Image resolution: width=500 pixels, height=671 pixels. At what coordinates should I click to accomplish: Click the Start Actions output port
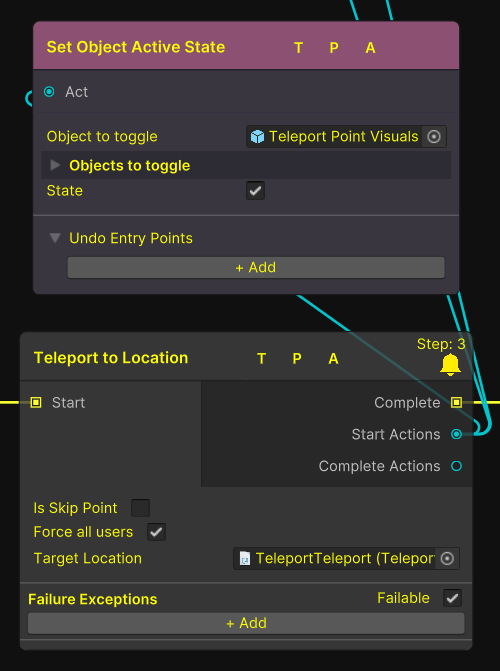456,434
